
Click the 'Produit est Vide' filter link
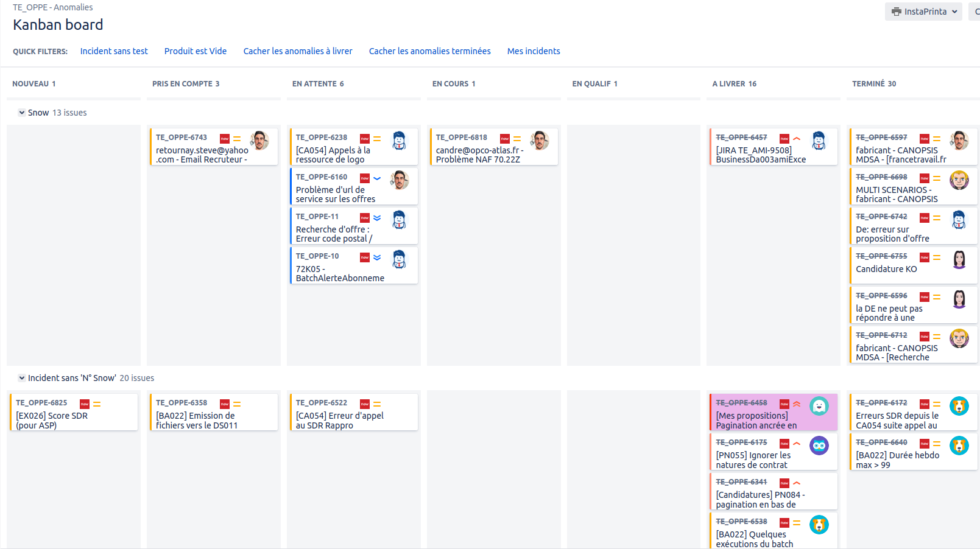coord(195,51)
